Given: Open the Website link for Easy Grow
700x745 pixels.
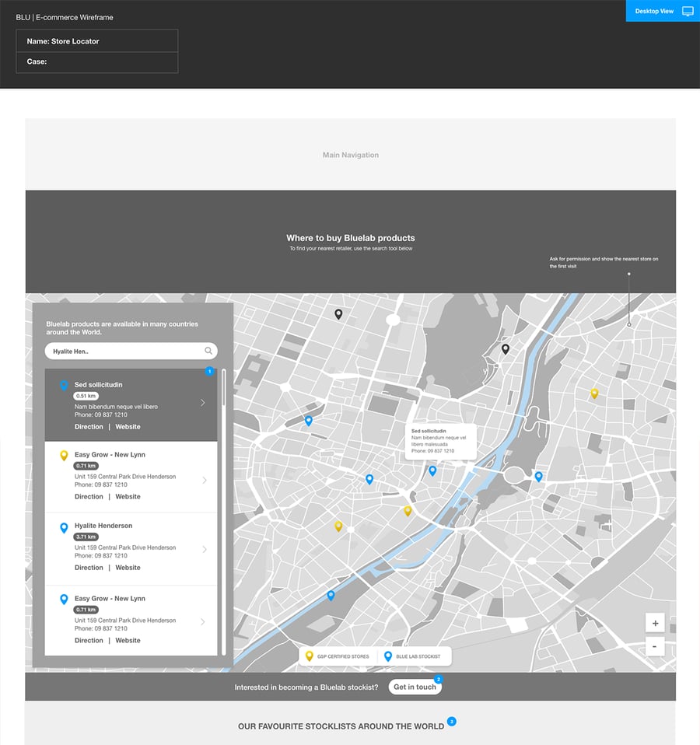Looking at the screenshot, I should [x=128, y=496].
